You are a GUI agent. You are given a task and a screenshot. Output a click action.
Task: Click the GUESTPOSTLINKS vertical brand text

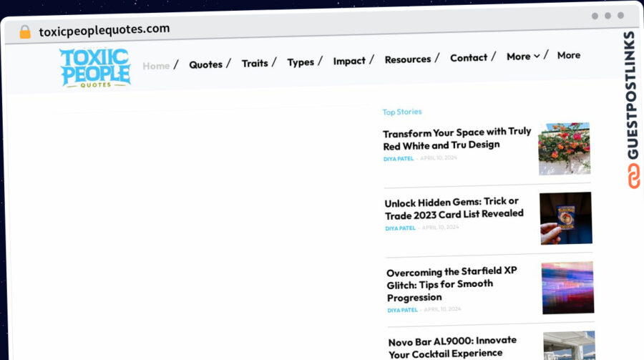coord(631,95)
